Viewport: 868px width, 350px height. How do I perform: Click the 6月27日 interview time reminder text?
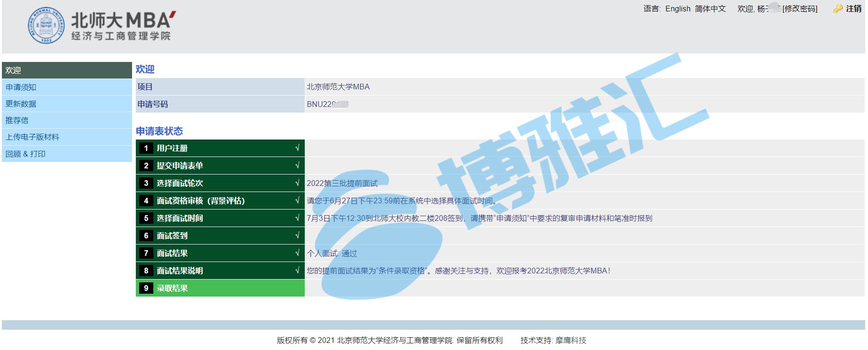(x=403, y=201)
